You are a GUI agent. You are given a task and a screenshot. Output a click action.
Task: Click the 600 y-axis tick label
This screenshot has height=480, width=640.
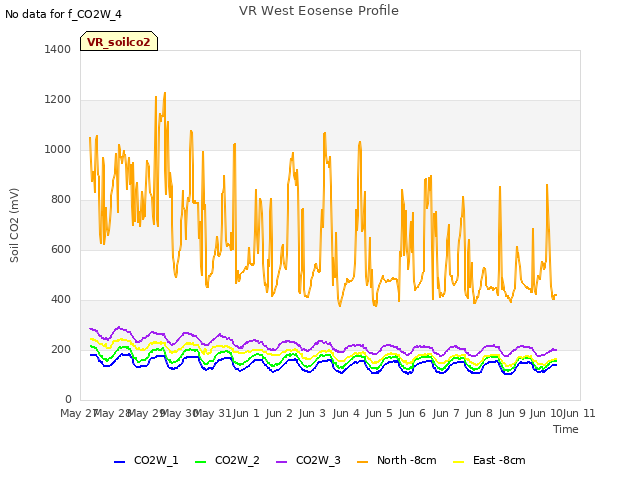61,249
